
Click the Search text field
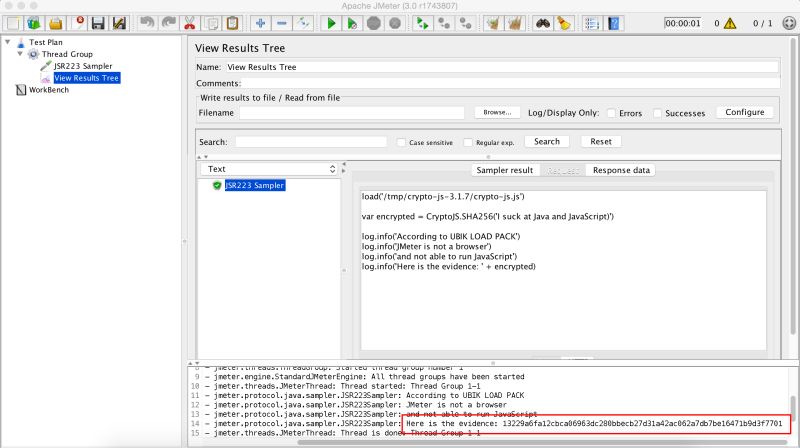tap(311, 142)
